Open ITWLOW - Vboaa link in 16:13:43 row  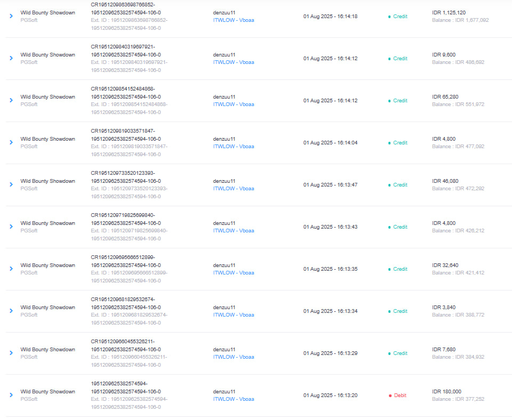pos(233,231)
